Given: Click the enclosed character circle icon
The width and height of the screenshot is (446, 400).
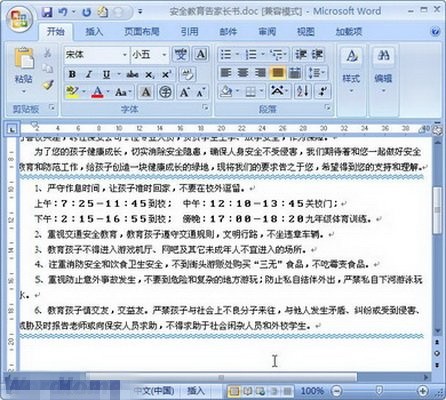Looking at the screenshot, I should 165,92.
